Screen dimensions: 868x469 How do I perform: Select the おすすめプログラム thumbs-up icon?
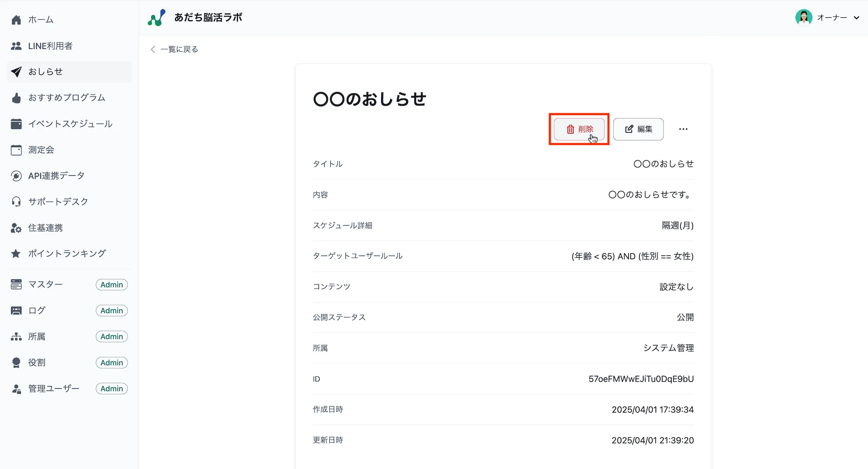pos(16,98)
